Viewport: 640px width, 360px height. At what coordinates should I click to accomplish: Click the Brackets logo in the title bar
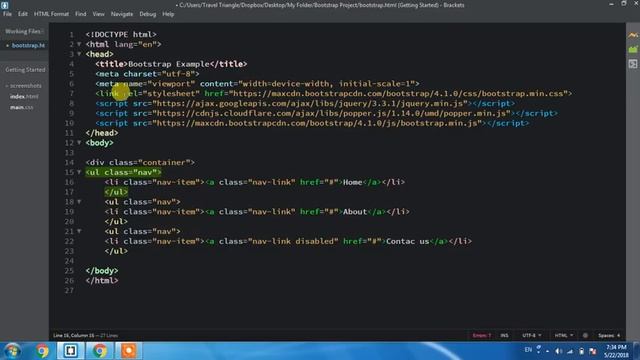point(4,5)
